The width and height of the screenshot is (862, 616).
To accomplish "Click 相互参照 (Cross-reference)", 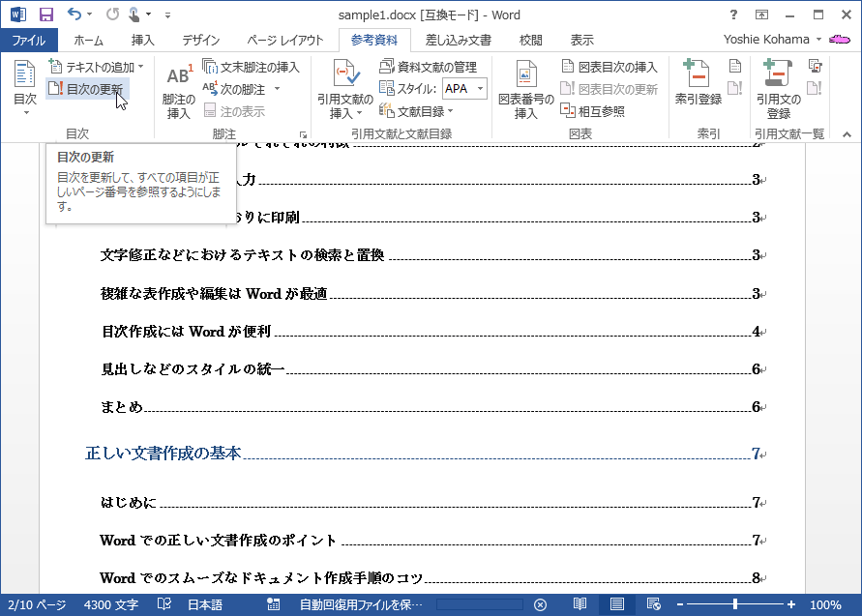I will (x=592, y=111).
